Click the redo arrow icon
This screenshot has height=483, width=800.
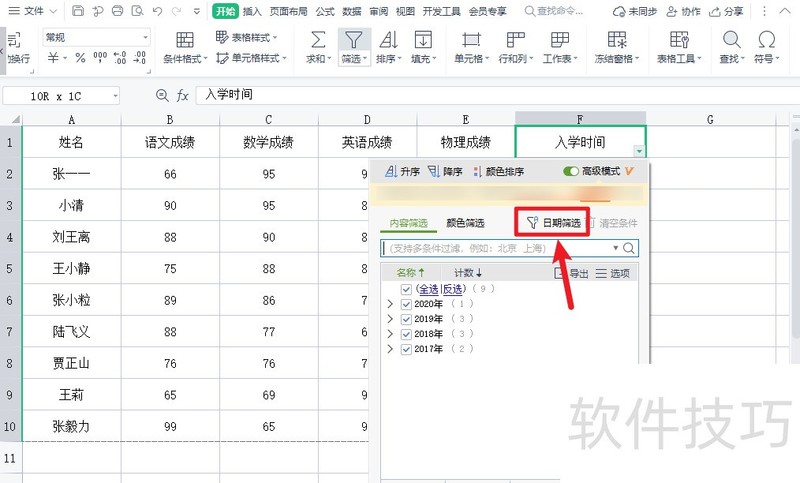(x=176, y=11)
